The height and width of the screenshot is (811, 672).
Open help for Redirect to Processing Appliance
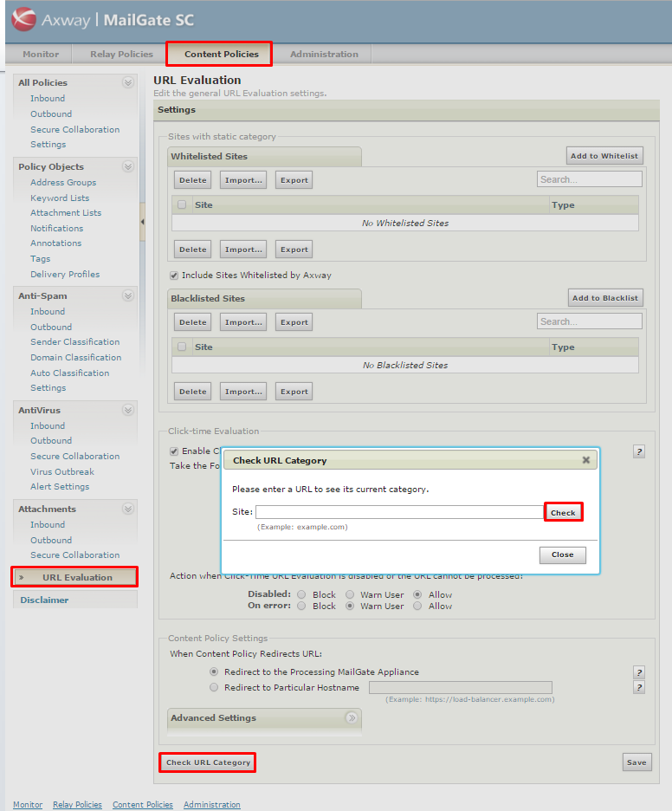point(639,672)
